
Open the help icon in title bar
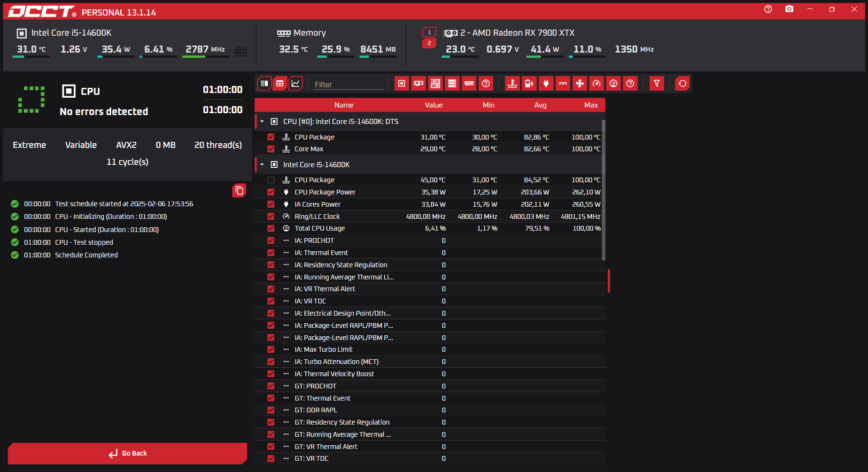(x=768, y=9)
